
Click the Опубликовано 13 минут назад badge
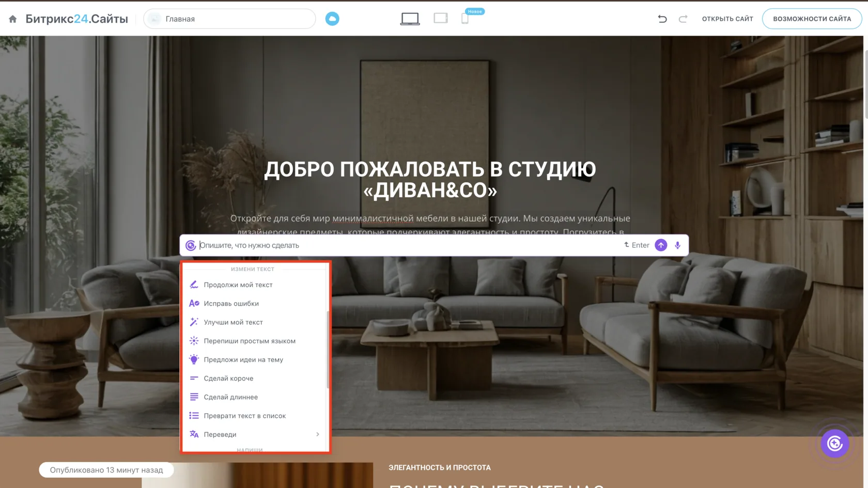(106, 470)
